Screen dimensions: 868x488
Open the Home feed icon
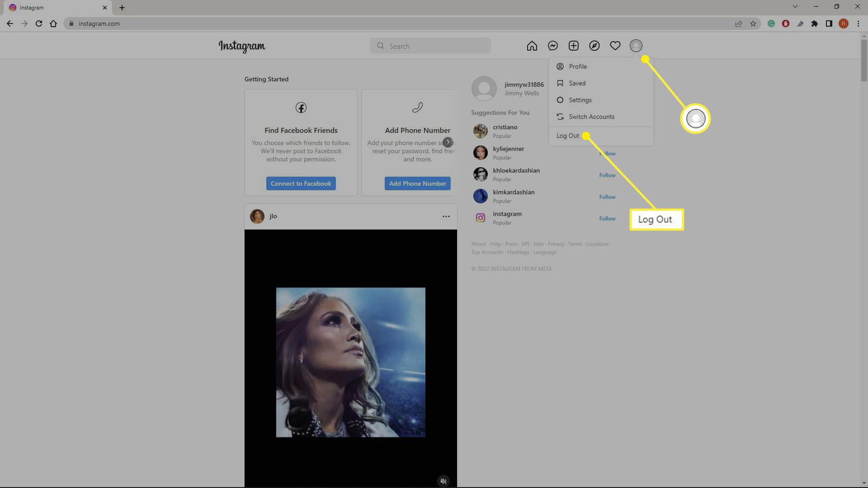tap(531, 46)
